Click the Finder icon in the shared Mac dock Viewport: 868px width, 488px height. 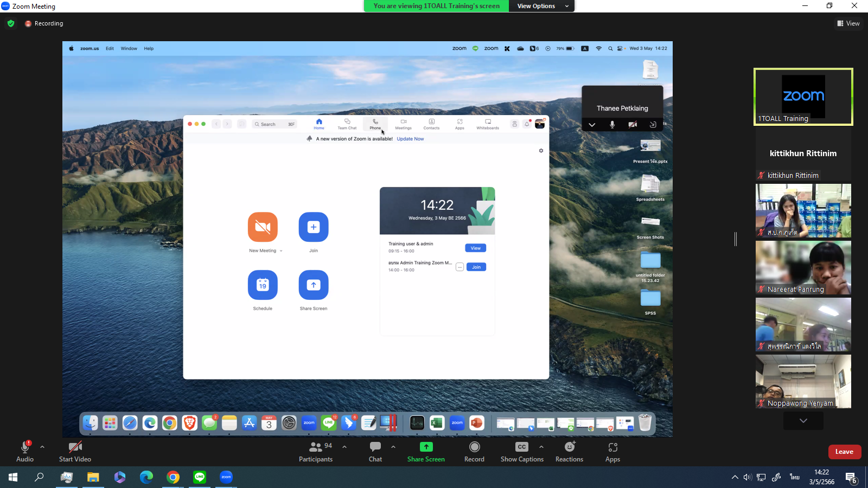tap(90, 423)
